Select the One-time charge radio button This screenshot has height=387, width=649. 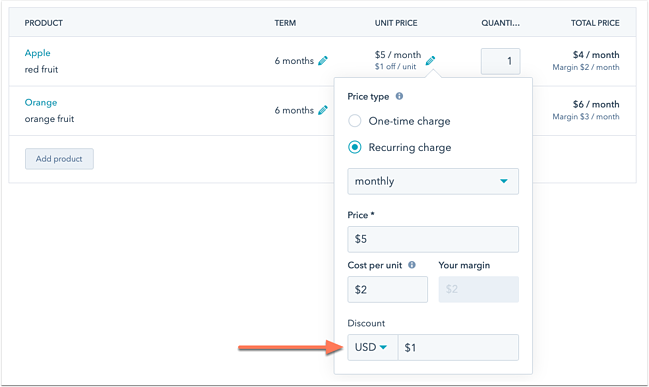pos(355,121)
